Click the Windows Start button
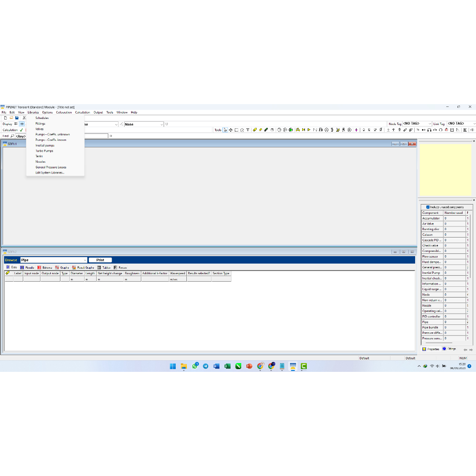The image size is (476, 476). [x=173, y=366]
